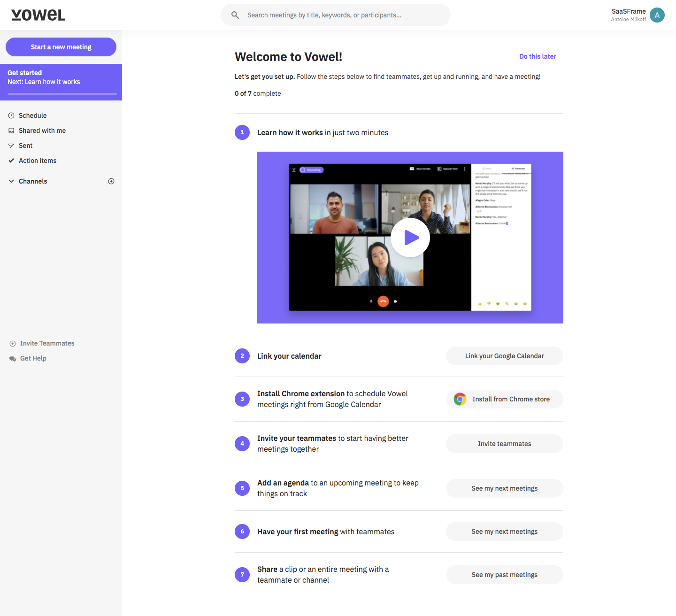Viewport: 676px width, 616px height.
Task: Click the Vowel logo in the header
Action: coord(38,15)
